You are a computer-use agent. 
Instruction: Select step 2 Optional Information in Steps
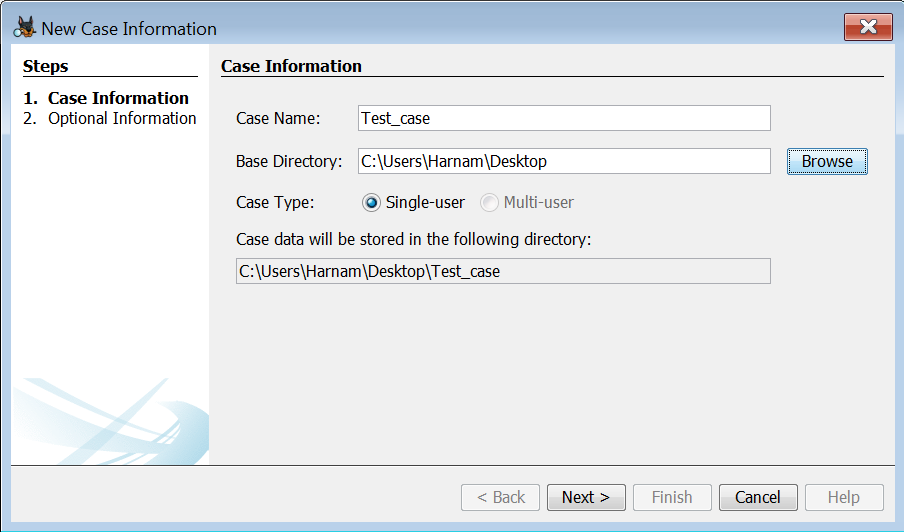click(110, 118)
